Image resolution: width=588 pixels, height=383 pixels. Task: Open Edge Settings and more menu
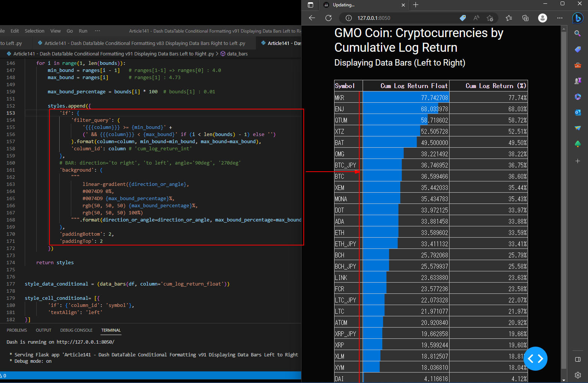point(560,18)
